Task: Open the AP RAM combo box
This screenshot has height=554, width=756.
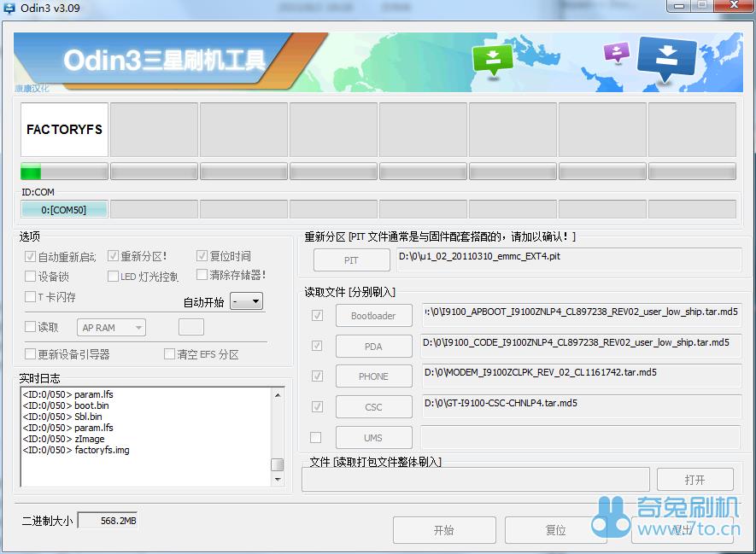Action: tap(112, 328)
